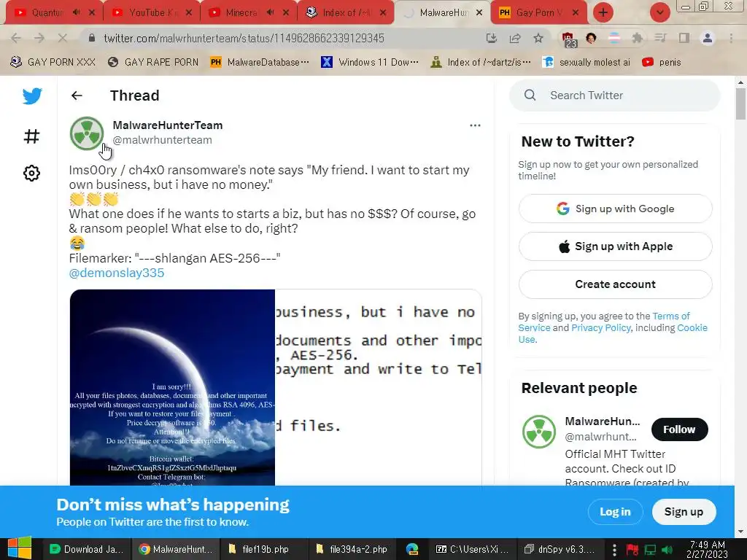Mute the Quantum tab audio icon
Image resolution: width=747 pixels, height=560 pixels.
[76, 12]
